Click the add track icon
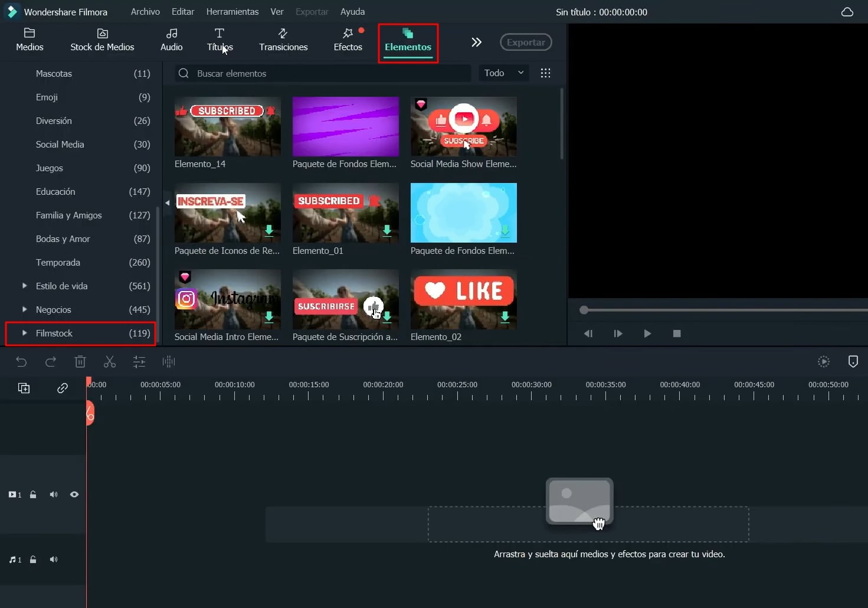Image resolution: width=868 pixels, height=608 pixels. [24, 388]
